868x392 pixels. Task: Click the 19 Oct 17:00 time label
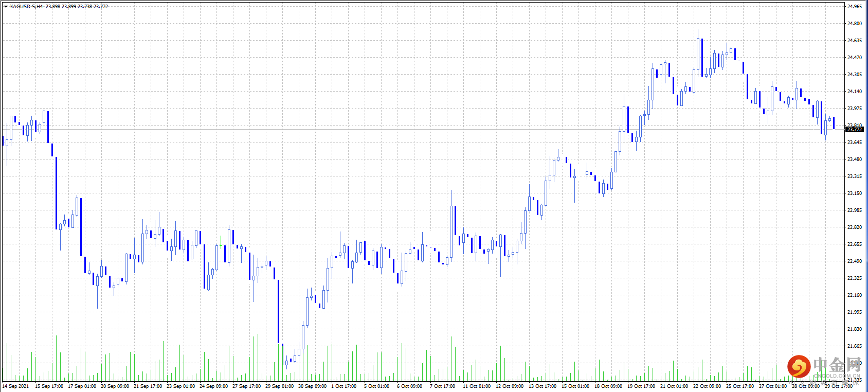[x=641, y=386]
